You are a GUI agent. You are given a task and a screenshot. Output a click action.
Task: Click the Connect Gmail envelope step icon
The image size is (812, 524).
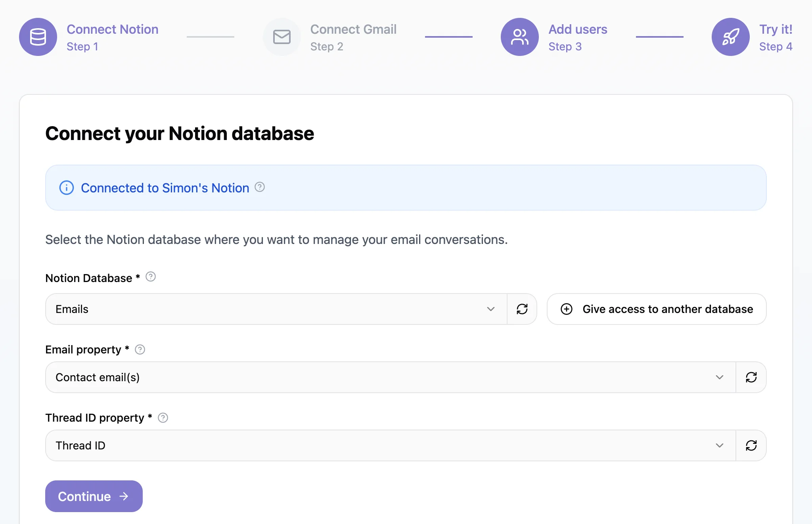click(x=282, y=37)
